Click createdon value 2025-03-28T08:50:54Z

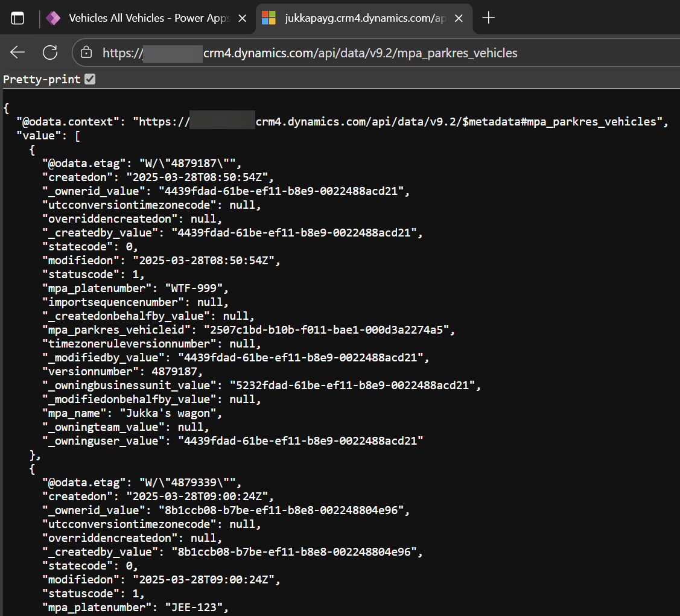pyautogui.click(x=197, y=177)
